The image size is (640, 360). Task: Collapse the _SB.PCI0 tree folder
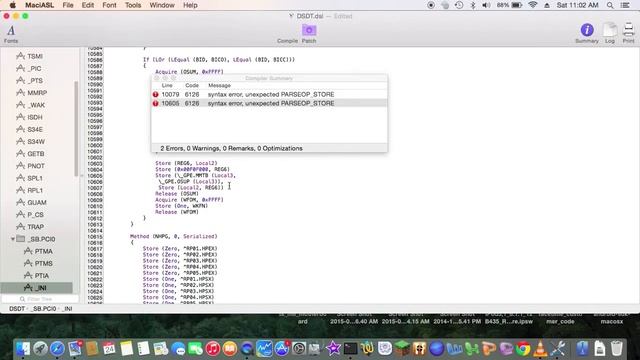tap(13, 239)
